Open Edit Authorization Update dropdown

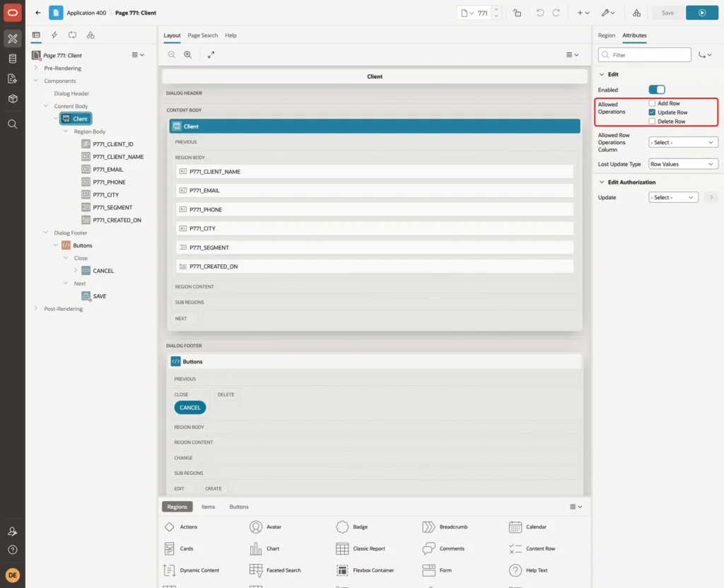click(673, 197)
